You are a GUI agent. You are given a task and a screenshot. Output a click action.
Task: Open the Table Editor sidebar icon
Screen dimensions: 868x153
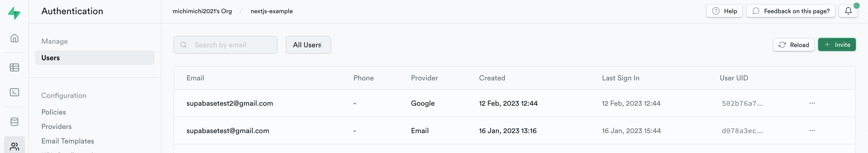click(x=14, y=67)
